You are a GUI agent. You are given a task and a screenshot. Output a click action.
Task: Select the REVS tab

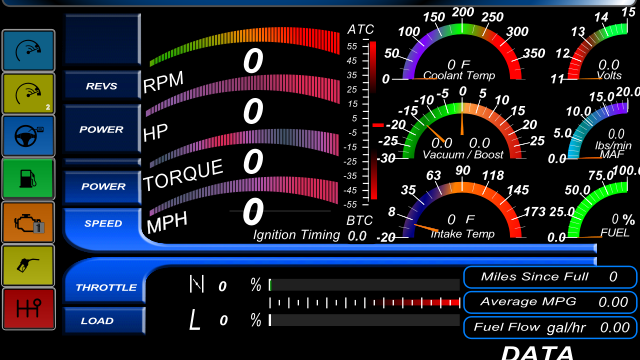[102, 86]
